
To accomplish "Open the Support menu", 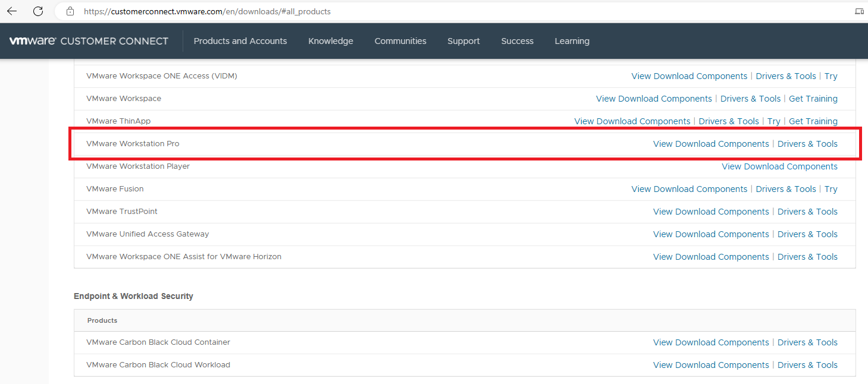I will [463, 41].
